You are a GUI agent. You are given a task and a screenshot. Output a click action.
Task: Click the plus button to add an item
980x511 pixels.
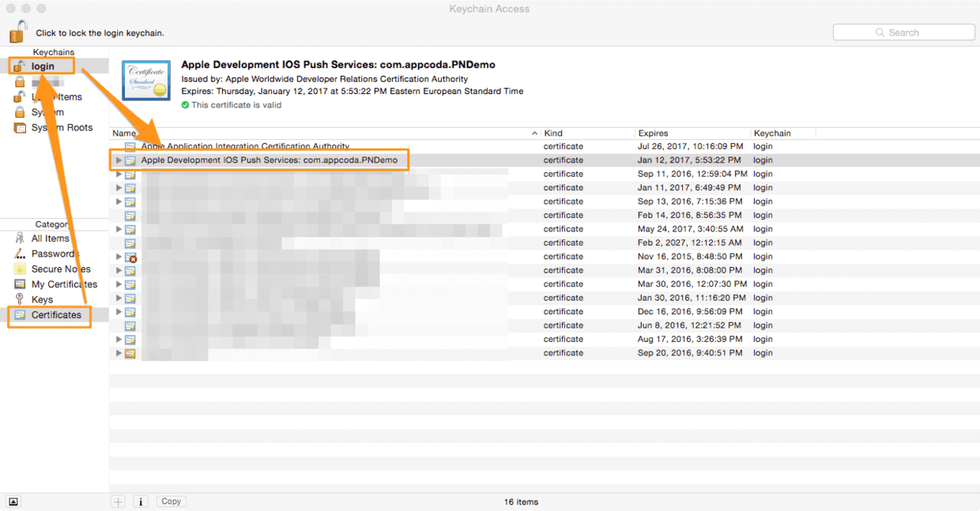[118, 502]
